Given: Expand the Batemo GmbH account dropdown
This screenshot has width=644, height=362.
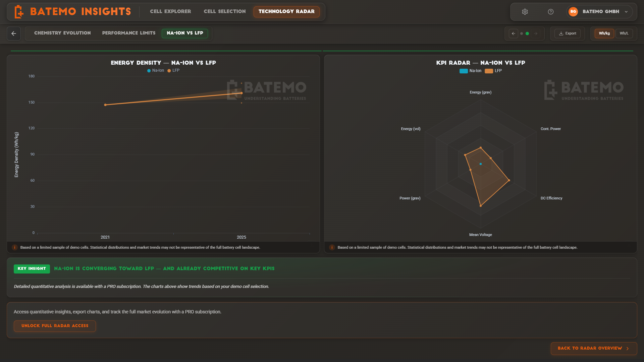Looking at the screenshot, I should (x=626, y=12).
